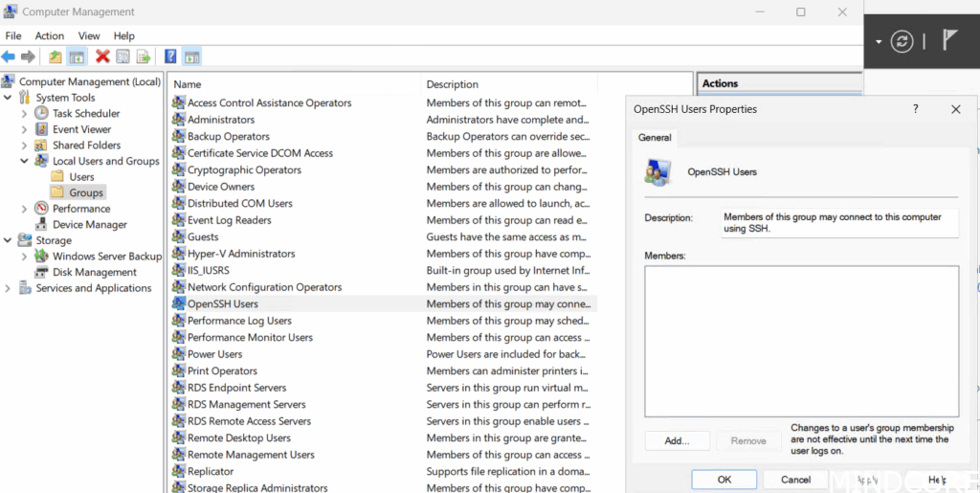Select the Distributed COM Users group row
Viewport: 980px width, 493px height.
click(x=383, y=203)
